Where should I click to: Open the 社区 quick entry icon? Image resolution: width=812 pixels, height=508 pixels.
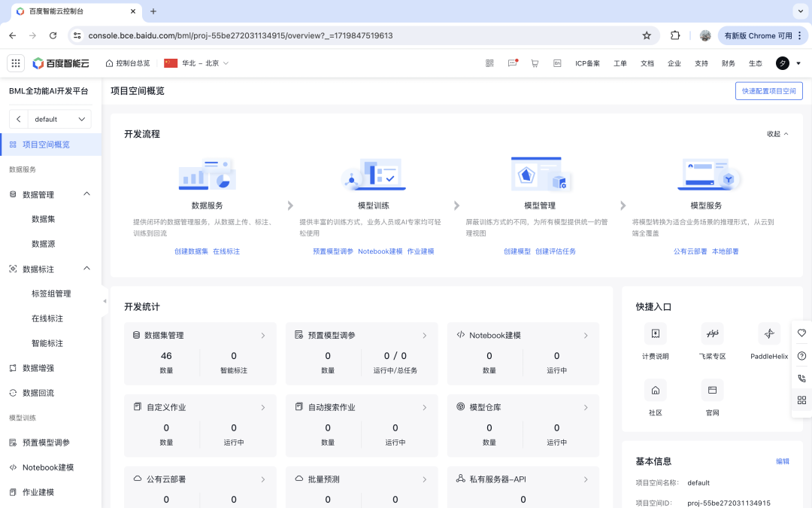point(655,389)
